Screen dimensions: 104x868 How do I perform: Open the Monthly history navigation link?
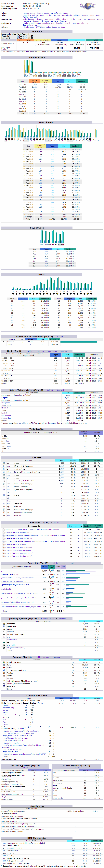[29, 13]
